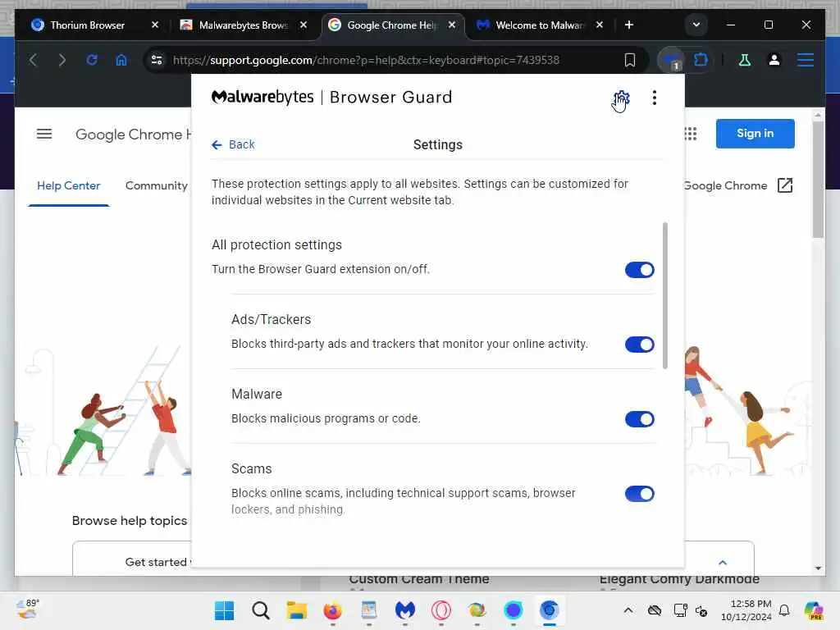Reload the current page
This screenshot has width=840, height=630.
(x=92, y=60)
